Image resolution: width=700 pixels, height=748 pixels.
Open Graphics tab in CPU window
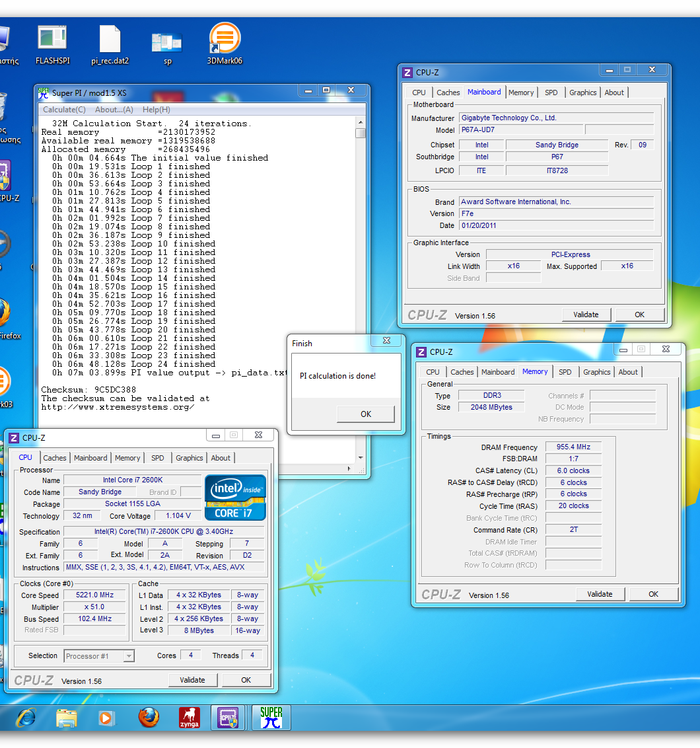tap(190, 458)
